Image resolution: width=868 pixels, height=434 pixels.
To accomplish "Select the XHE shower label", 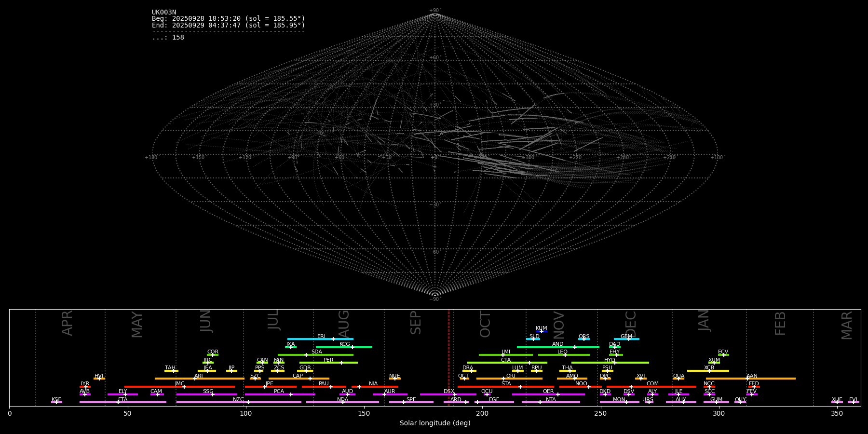I will (837, 399).
